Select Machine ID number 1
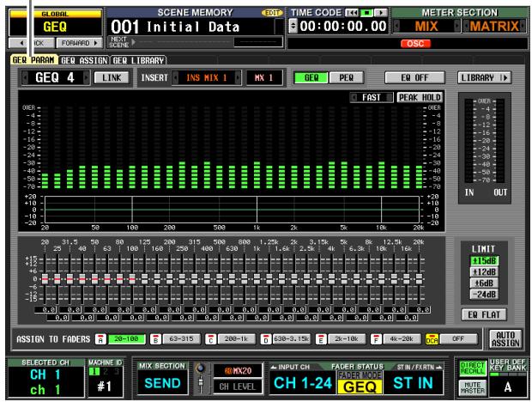This screenshot has width=532, height=402. 94,372
